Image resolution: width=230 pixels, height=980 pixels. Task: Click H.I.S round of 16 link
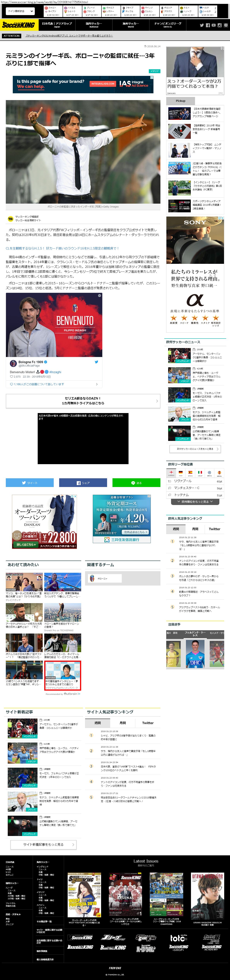pos(62,248)
